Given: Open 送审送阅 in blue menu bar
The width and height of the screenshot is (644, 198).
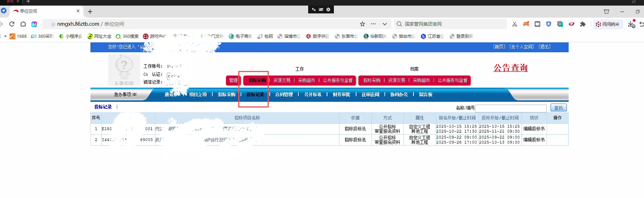Looking at the screenshot, I should tap(370, 94).
